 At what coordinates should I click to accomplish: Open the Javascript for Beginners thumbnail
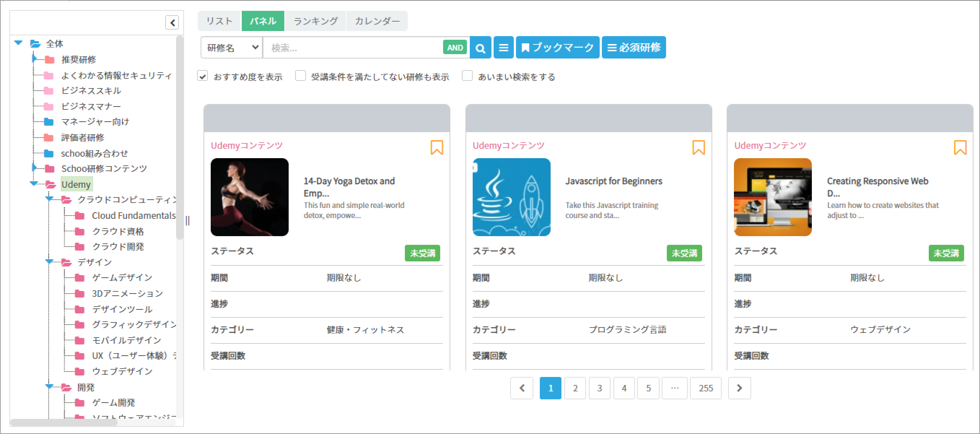pyautogui.click(x=511, y=197)
